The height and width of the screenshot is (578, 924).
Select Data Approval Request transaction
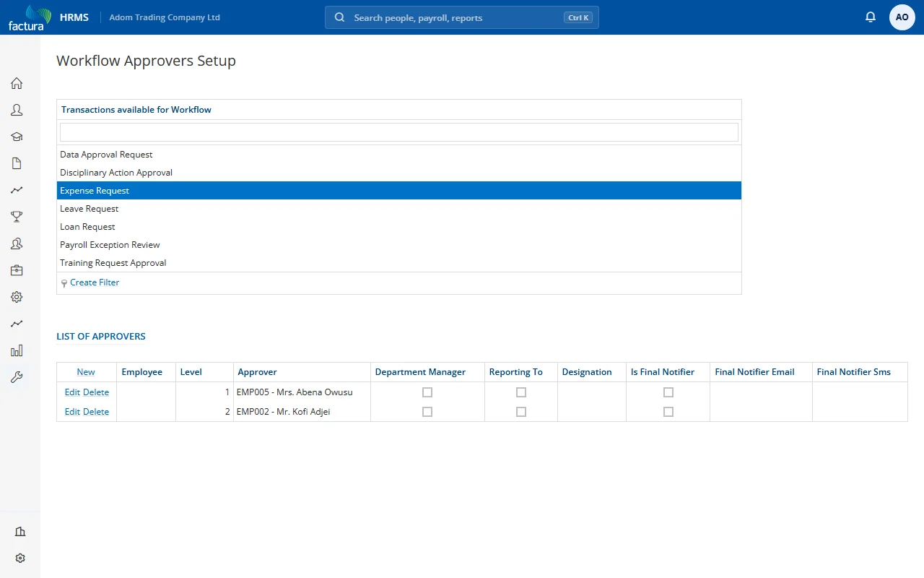(399, 155)
